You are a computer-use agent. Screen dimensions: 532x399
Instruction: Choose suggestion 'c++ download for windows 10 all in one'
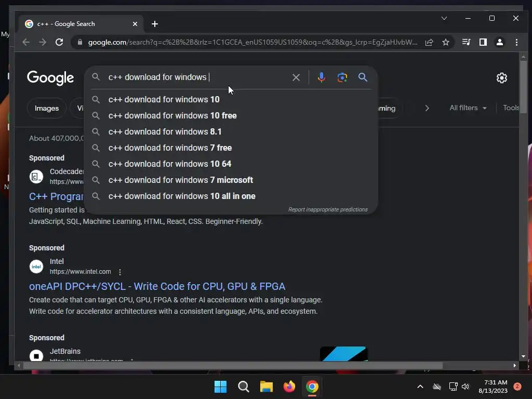[231, 196]
